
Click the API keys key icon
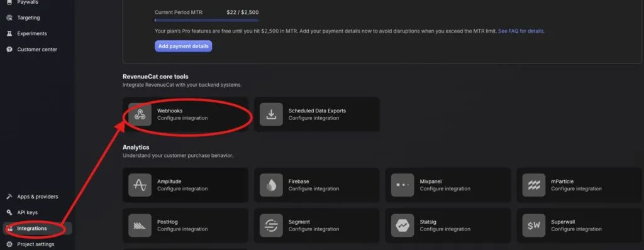click(x=9, y=212)
